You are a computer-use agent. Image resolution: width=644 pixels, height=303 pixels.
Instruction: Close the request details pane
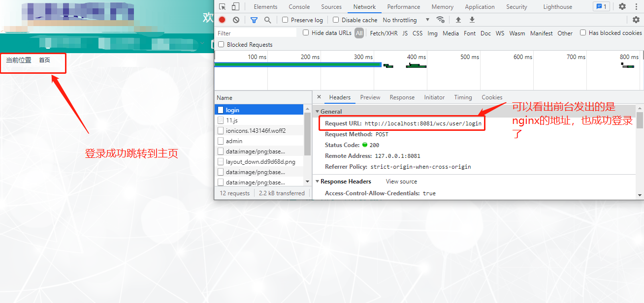(x=319, y=97)
